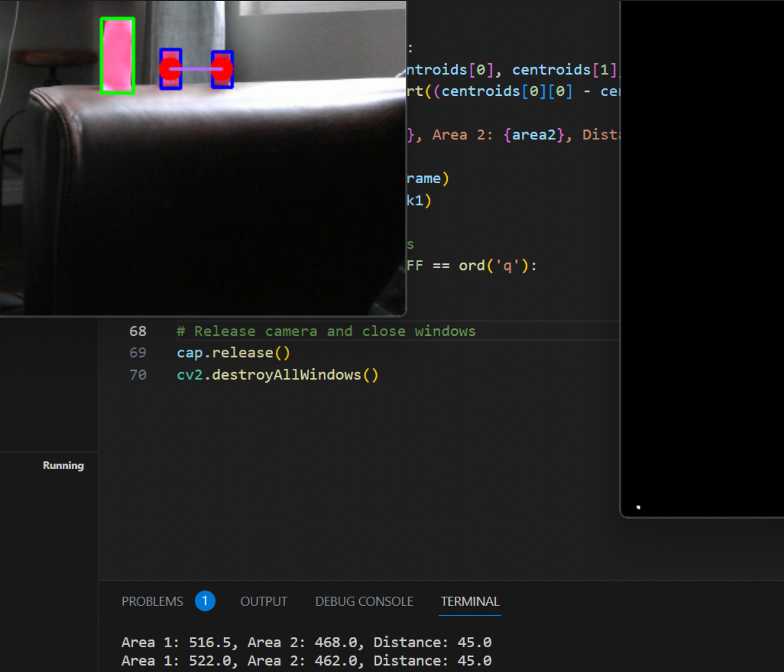This screenshot has height=672, width=784.
Task: Click line number 68 in the gutter
Action: (x=138, y=331)
